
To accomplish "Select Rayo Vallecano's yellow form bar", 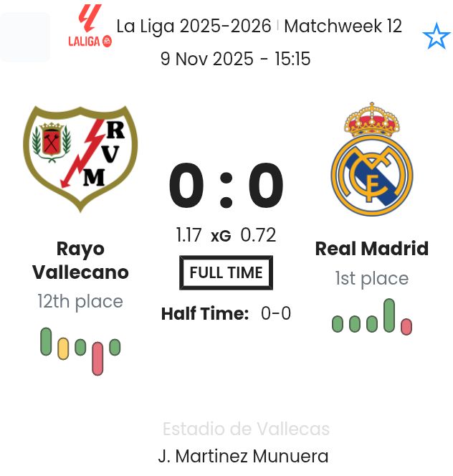I will [x=63, y=348].
